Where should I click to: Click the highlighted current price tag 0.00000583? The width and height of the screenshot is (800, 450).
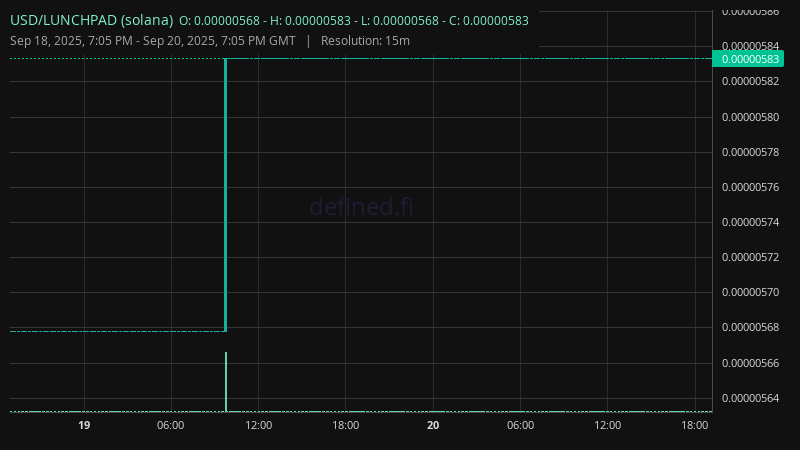click(x=748, y=59)
